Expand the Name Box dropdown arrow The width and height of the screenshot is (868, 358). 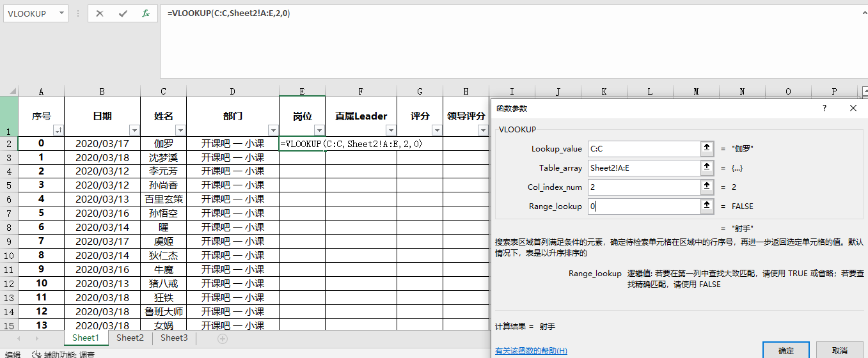point(61,13)
